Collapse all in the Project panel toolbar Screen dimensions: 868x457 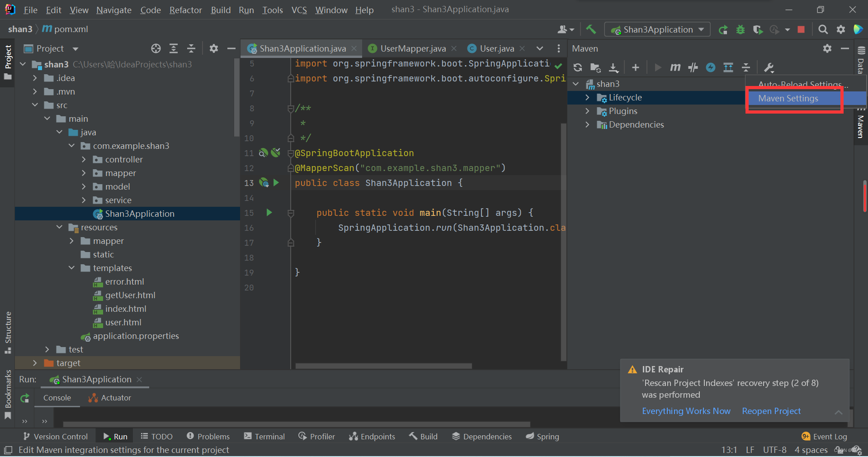(x=191, y=48)
